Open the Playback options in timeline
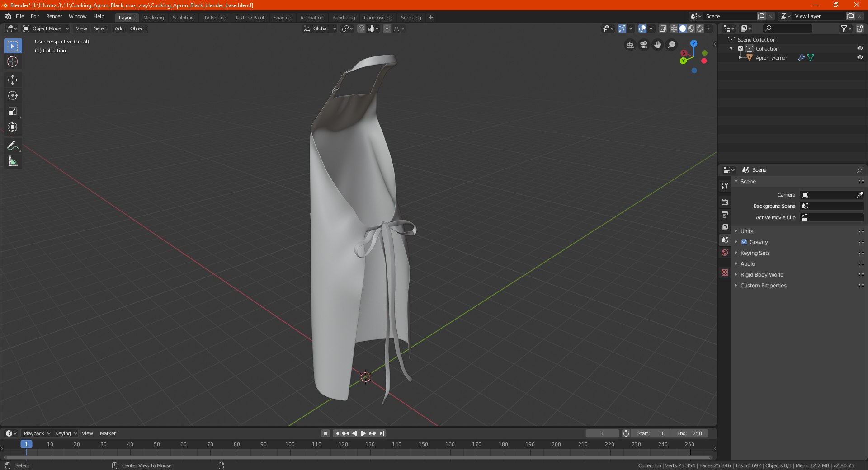This screenshot has width=868, height=470. click(x=37, y=433)
